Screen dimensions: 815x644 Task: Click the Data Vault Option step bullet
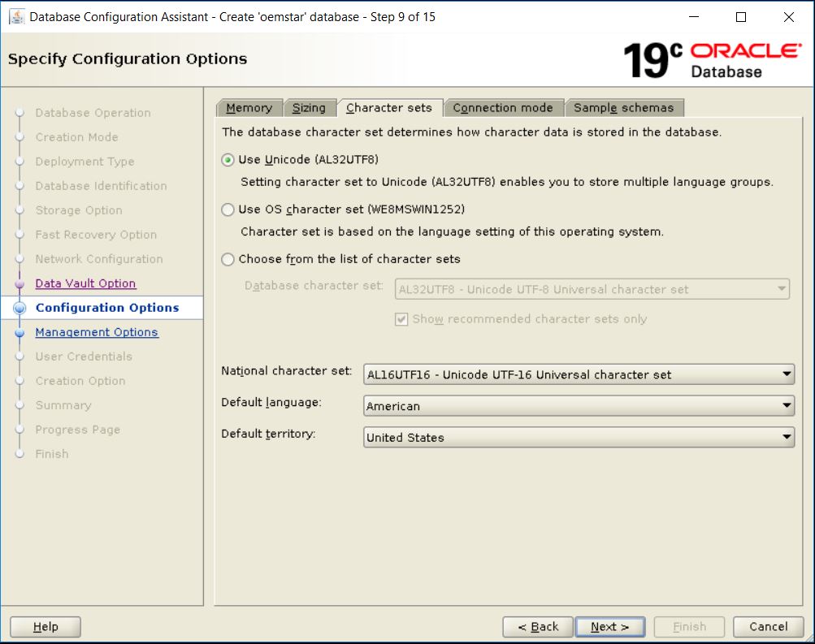pyautogui.click(x=20, y=283)
